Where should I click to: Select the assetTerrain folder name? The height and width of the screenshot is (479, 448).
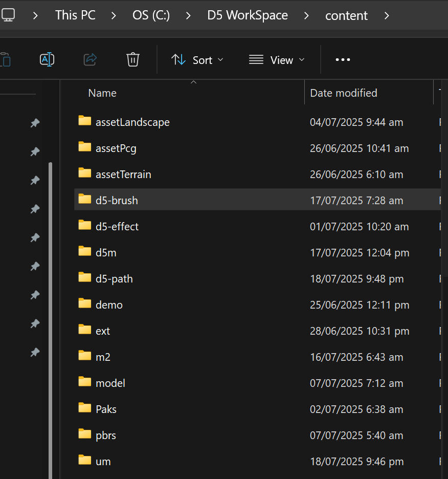coord(123,175)
